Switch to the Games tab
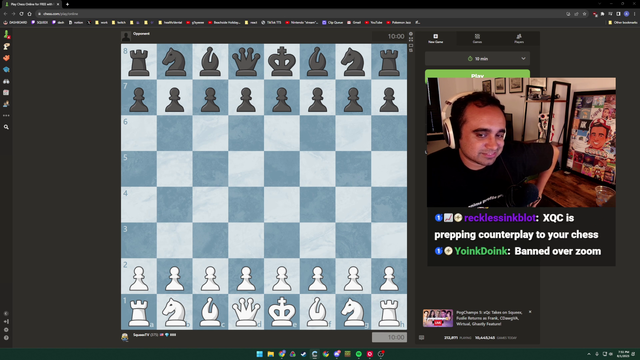 point(477,38)
